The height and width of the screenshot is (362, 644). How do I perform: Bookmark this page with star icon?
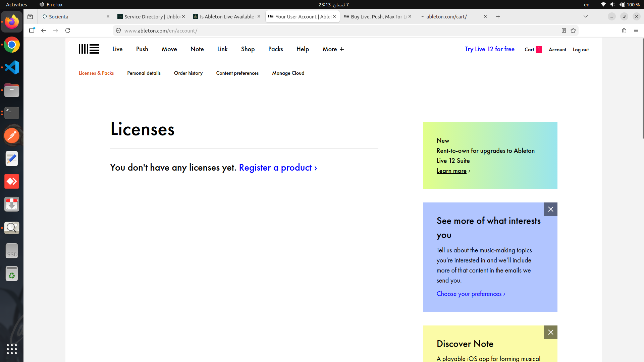pos(573,31)
